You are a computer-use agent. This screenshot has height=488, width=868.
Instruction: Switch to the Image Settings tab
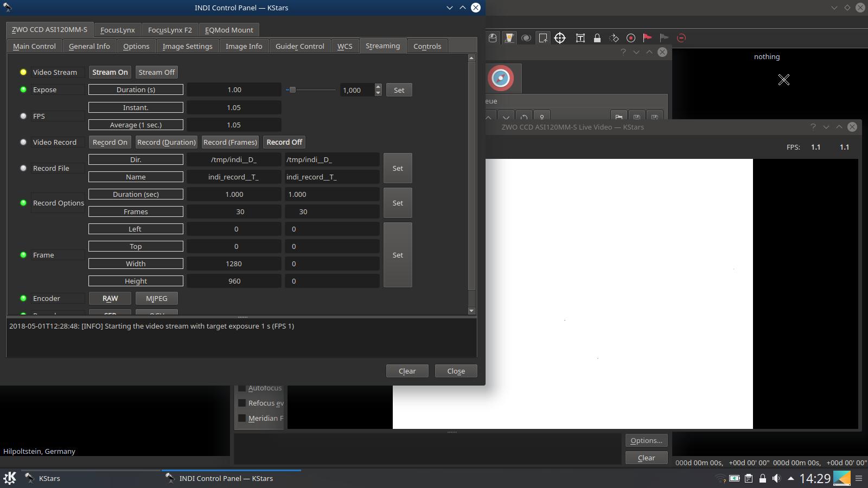click(x=187, y=46)
